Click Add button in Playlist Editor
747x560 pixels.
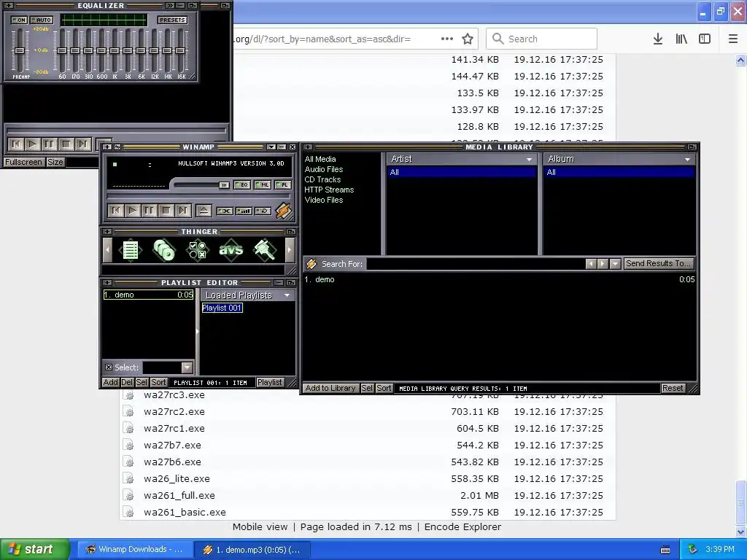110,382
